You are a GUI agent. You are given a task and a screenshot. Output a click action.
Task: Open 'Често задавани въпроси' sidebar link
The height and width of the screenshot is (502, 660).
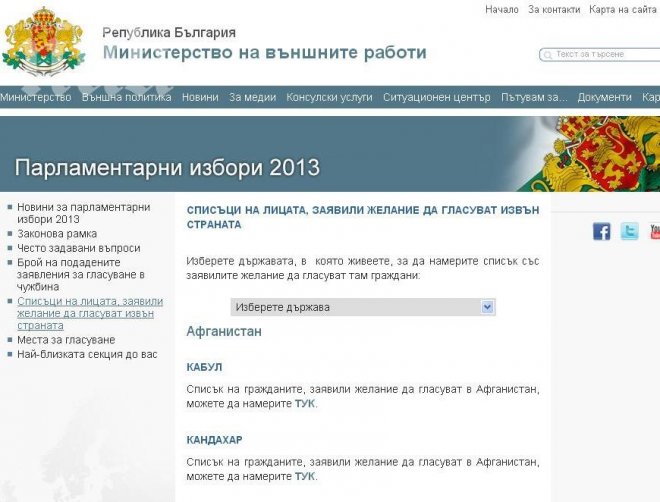click(78, 248)
